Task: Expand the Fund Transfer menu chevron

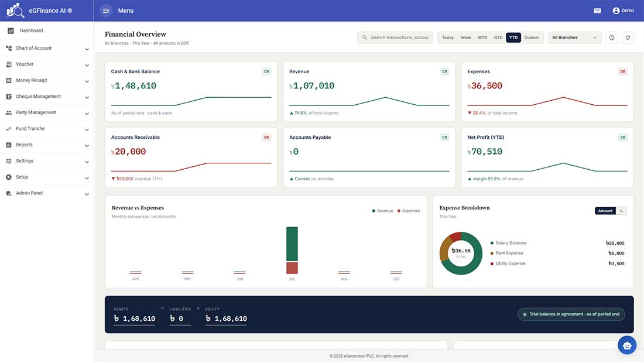Action: [87, 130]
